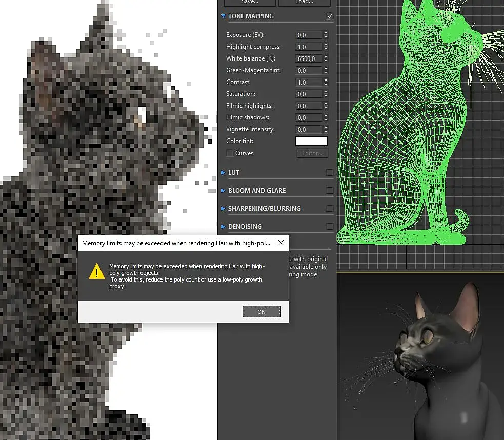Viewport: 504px width, 440px height.
Task: Collapse the TONE MAPPING section arrow
Action: [x=224, y=16]
